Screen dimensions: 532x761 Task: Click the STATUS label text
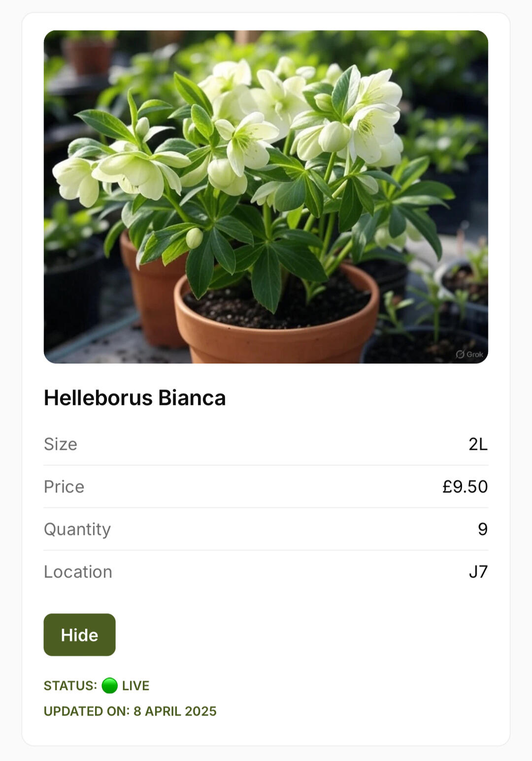coord(70,686)
